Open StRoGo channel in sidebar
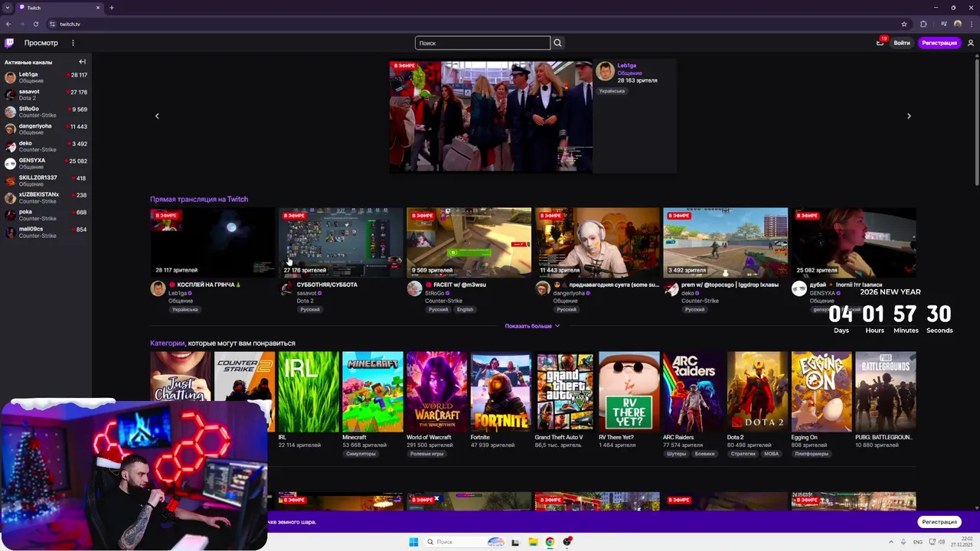 (46, 112)
